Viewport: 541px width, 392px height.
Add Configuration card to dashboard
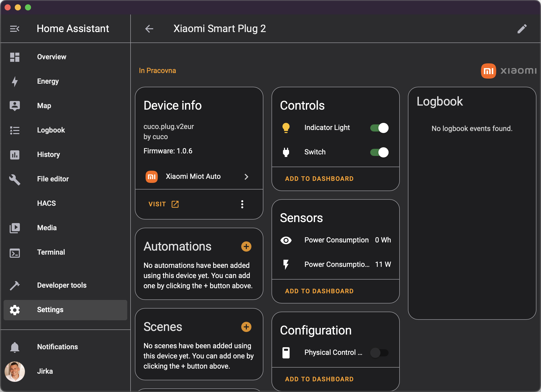point(319,379)
